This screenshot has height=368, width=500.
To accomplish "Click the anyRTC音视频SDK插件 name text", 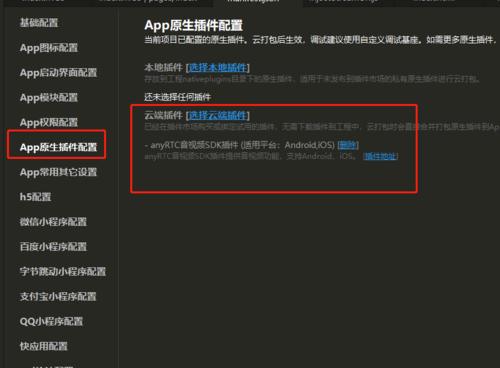I will 194,145.
